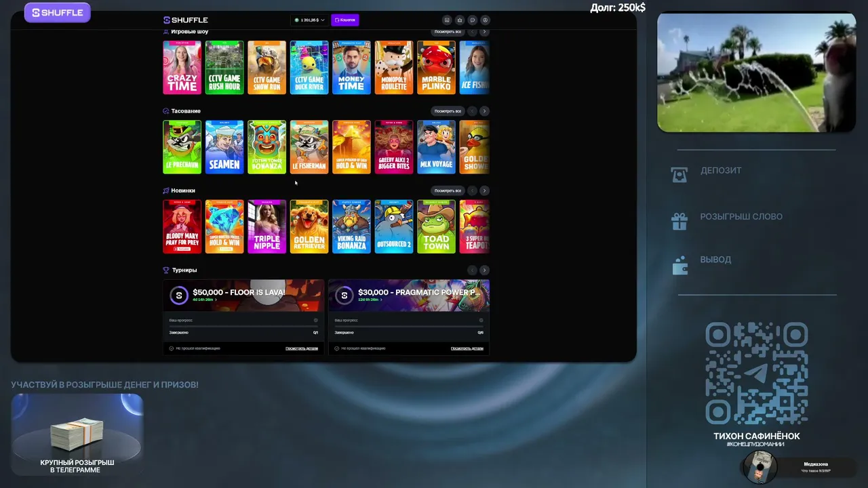The width and height of the screenshot is (868, 488).
Task: Open Super Pyramid of Gold Hold & Win
Action: coord(351,147)
